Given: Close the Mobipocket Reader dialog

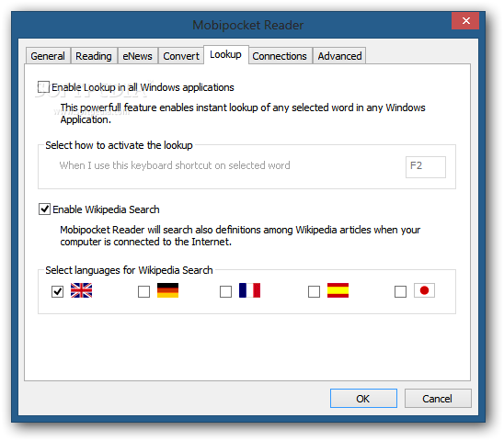Looking at the screenshot, I should [465, 21].
